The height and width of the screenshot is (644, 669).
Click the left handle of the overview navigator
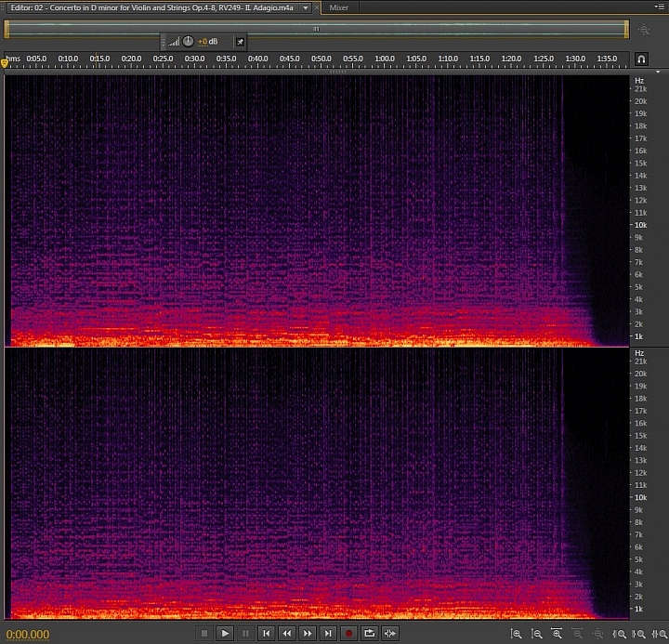[x=7, y=30]
